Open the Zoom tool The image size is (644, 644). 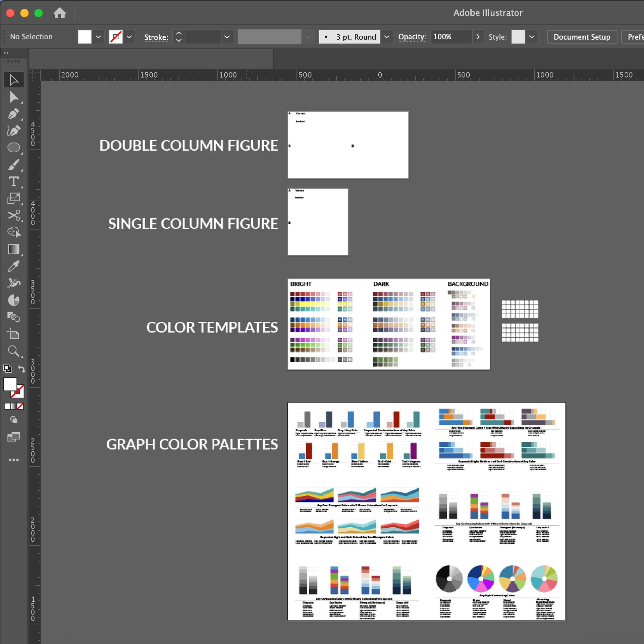tap(14, 351)
